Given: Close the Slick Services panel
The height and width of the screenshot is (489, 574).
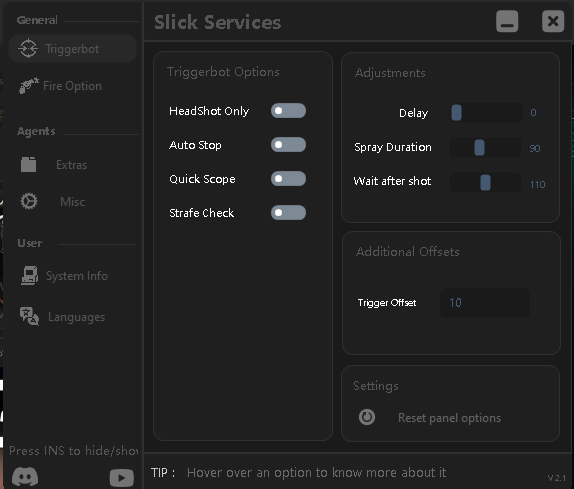Looking at the screenshot, I should [x=553, y=21].
